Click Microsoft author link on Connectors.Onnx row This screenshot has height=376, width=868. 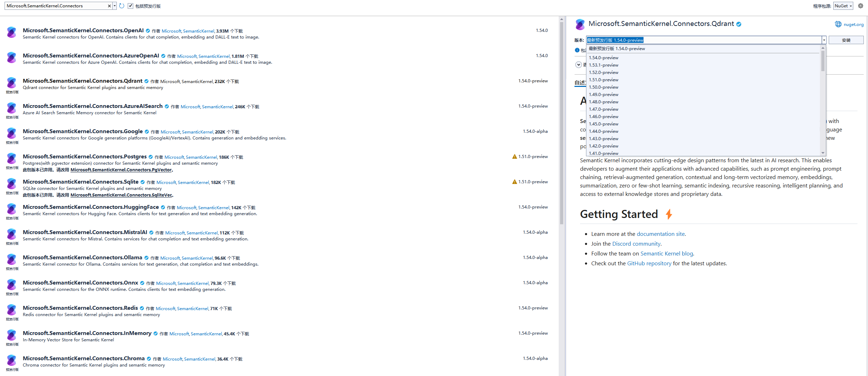[x=166, y=283]
